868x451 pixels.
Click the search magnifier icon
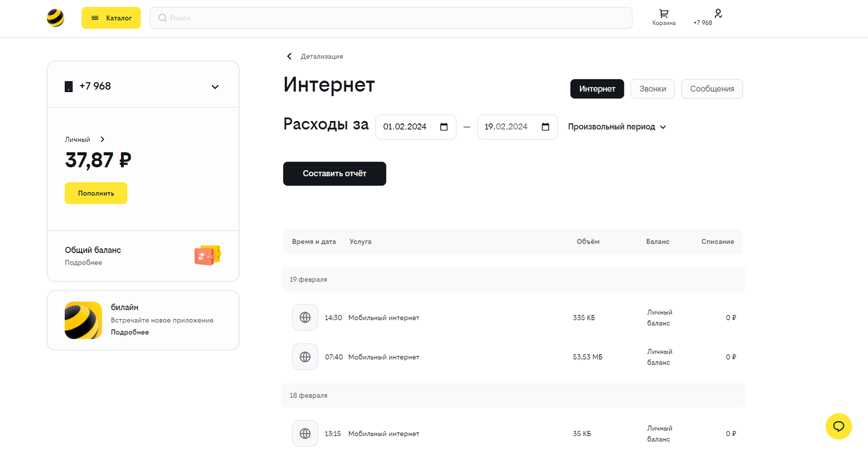163,18
